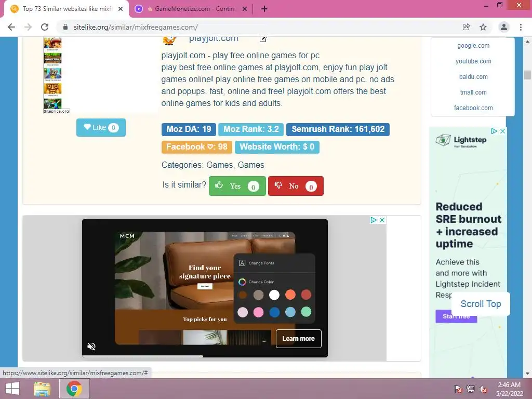Vote No on Is it similar
Image resolution: width=532 pixels, height=399 pixels.
point(296,186)
